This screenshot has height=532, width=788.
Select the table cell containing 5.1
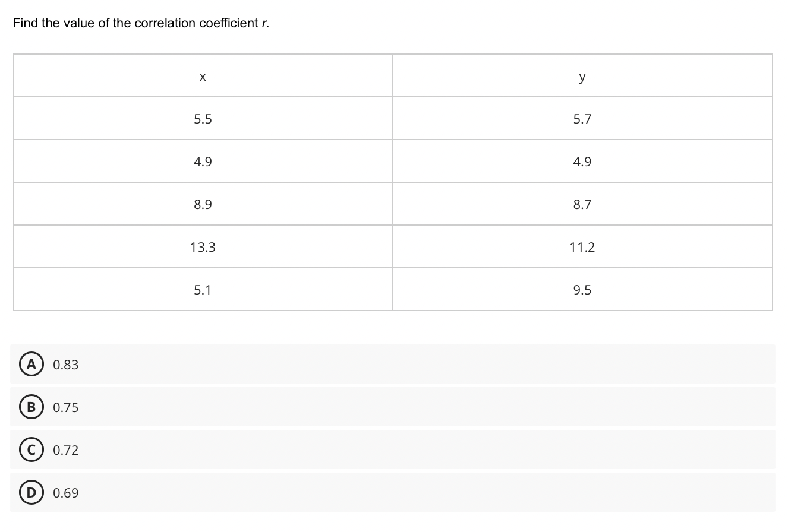coord(202,290)
